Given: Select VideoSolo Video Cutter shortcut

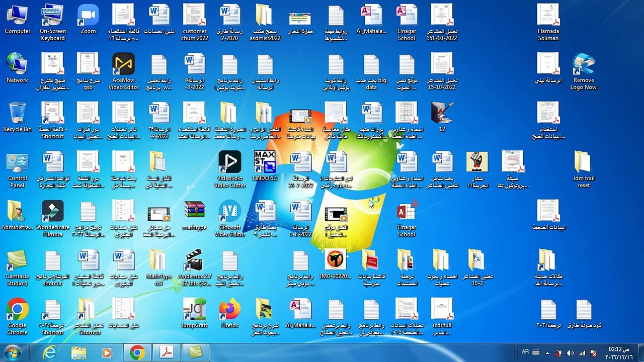Looking at the screenshot, I should point(230,170).
